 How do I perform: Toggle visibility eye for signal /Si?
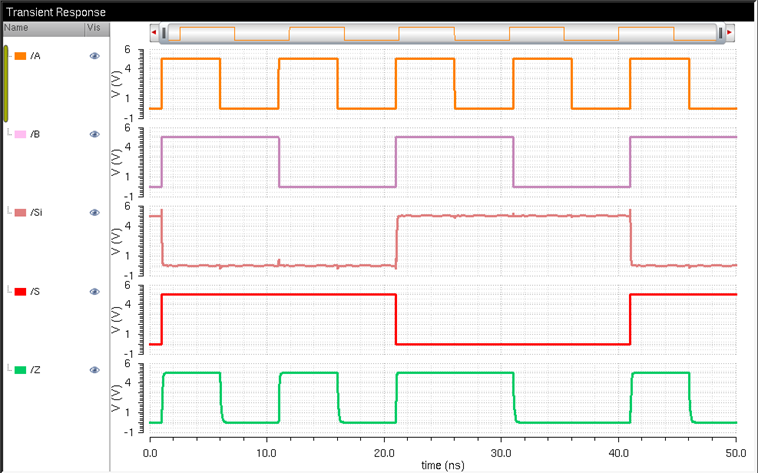(94, 213)
